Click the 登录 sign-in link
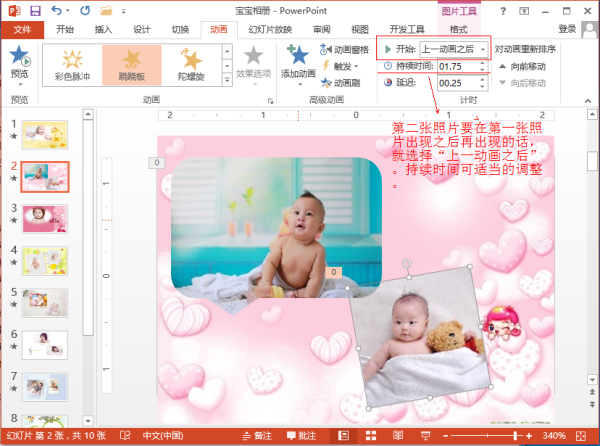Screen dimensions: 600x446 567,29
